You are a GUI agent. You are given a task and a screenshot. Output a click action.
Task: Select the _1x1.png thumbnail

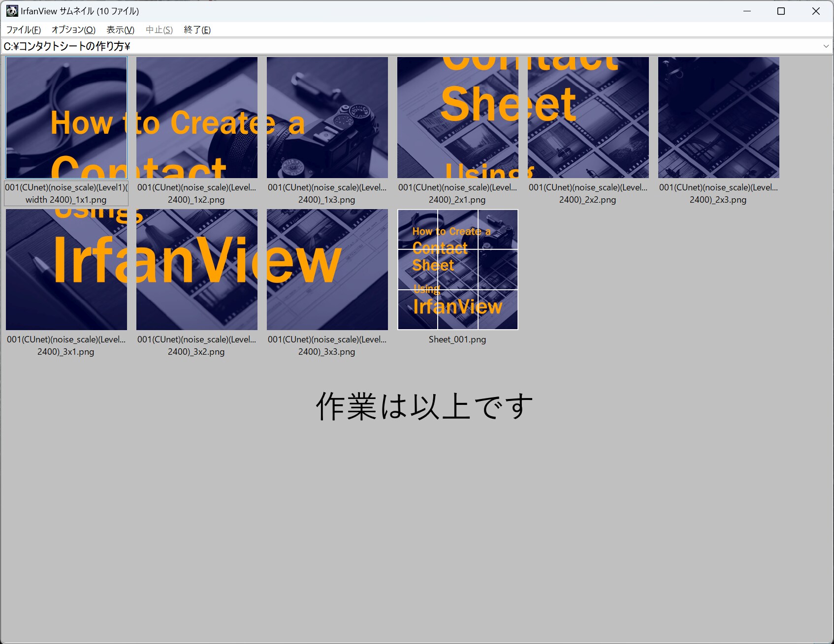(66, 118)
